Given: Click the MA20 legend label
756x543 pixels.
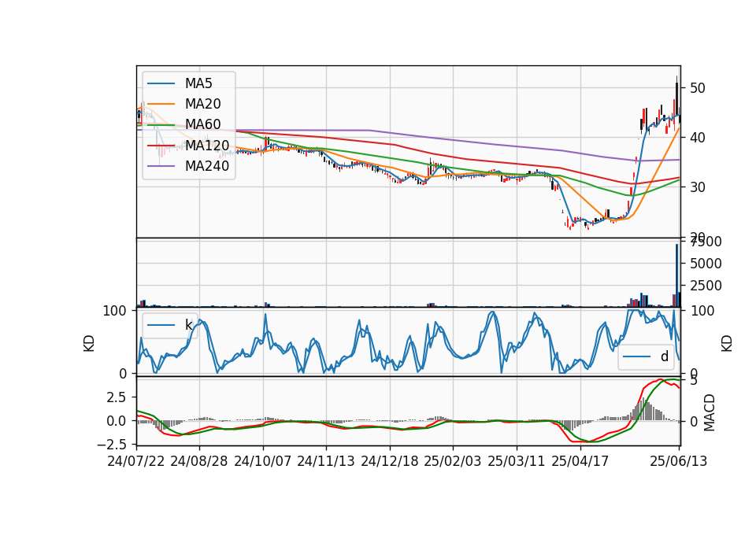Looking at the screenshot, I should point(202,104).
